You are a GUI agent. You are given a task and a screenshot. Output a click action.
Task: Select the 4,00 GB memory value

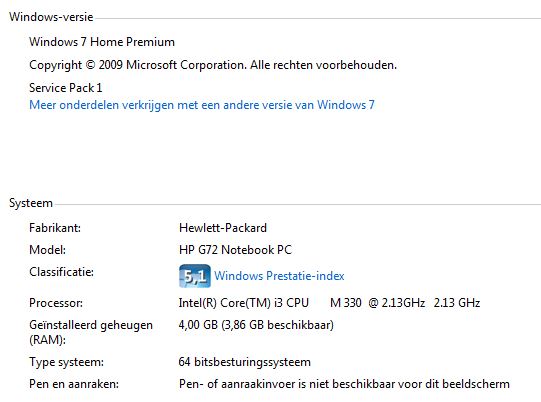pyautogui.click(x=256, y=325)
